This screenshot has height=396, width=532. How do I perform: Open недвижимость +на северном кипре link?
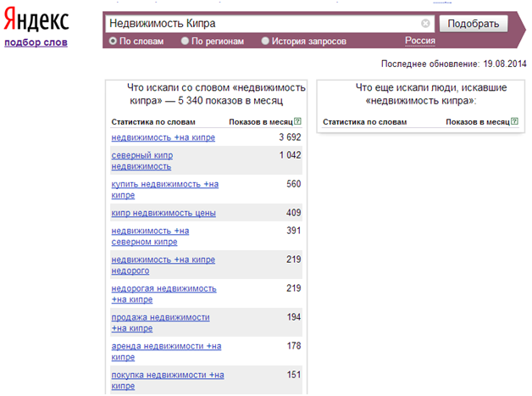tap(150, 236)
